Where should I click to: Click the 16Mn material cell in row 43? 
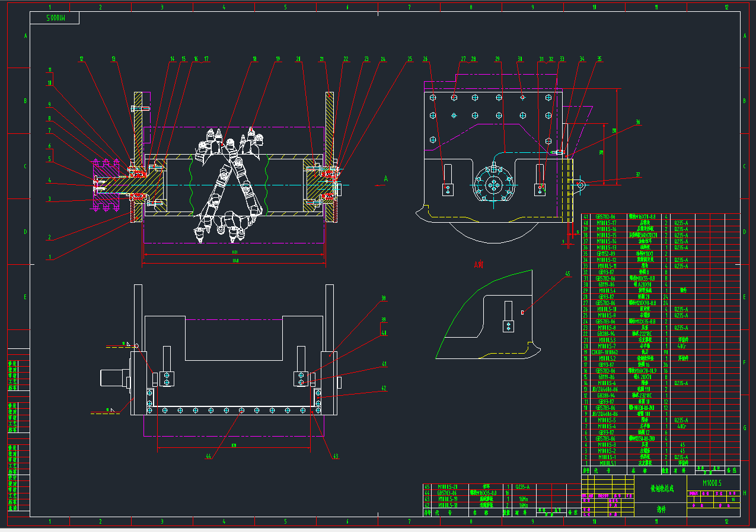523,499
